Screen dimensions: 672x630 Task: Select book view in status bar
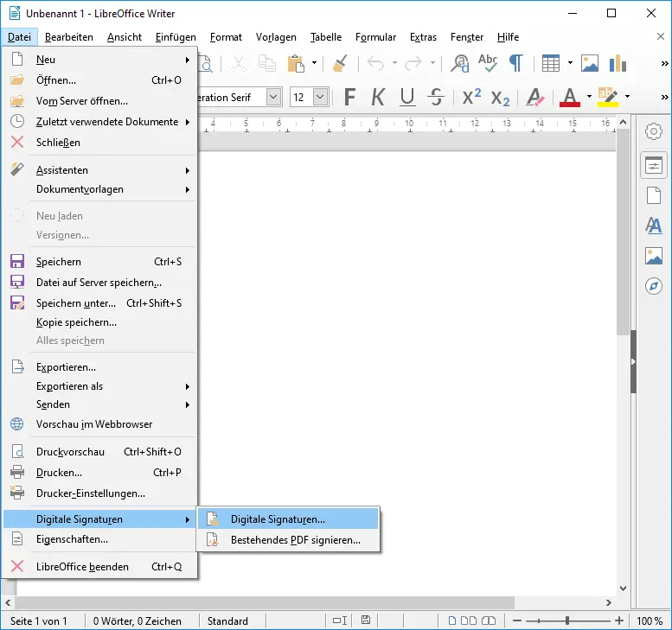coord(489,620)
